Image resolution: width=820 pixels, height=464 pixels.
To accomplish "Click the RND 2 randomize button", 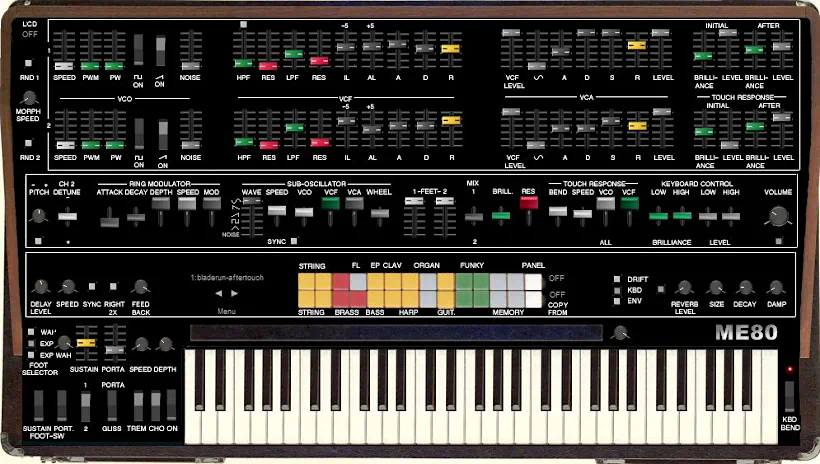I will click(28, 143).
